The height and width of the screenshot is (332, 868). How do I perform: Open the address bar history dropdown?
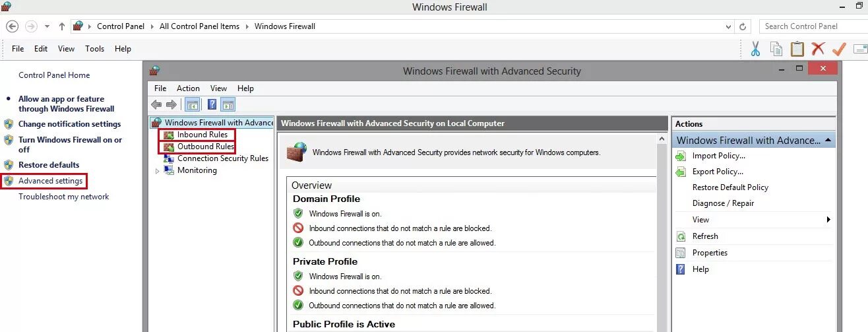click(x=728, y=26)
